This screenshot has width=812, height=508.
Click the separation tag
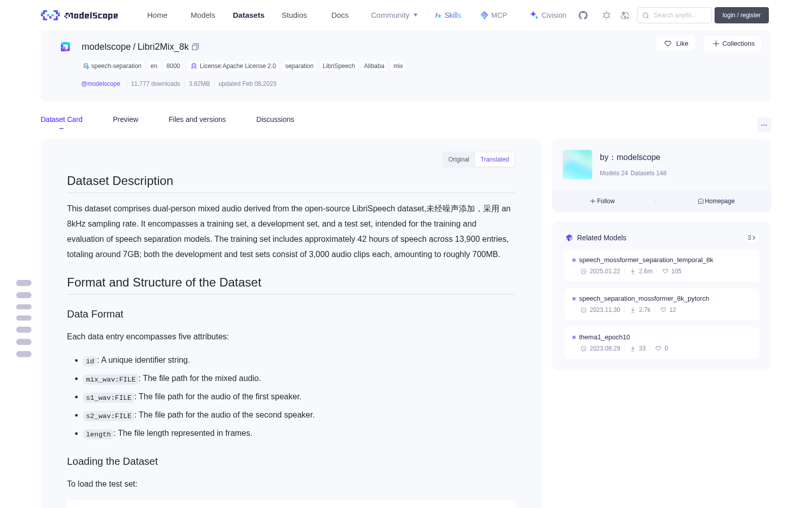(x=299, y=66)
